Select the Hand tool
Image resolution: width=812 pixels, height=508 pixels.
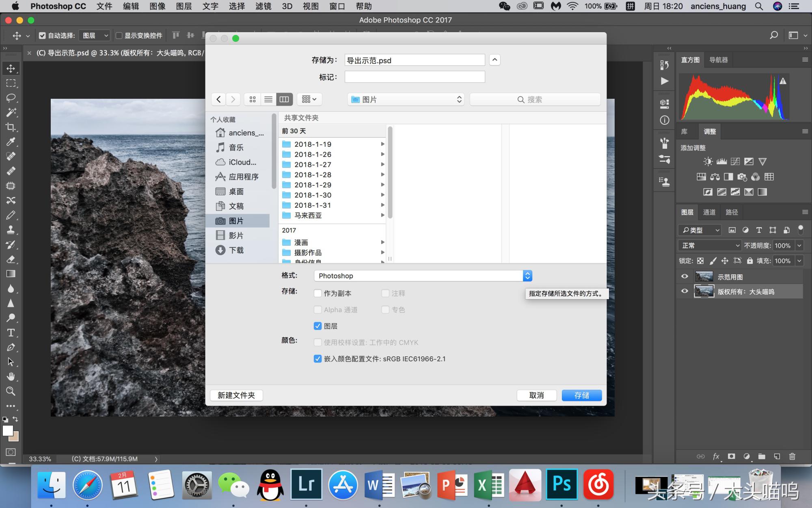click(11, 377)
